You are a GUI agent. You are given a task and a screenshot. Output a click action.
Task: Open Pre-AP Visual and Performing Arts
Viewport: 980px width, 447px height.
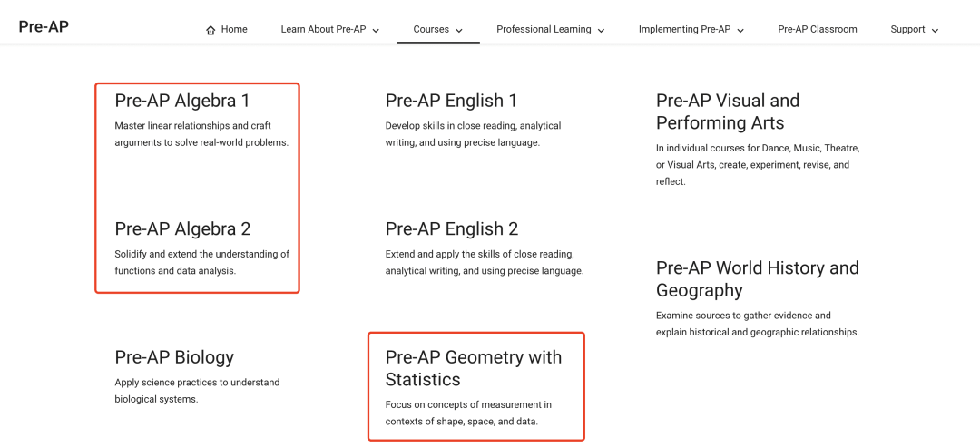coord(728,112)
